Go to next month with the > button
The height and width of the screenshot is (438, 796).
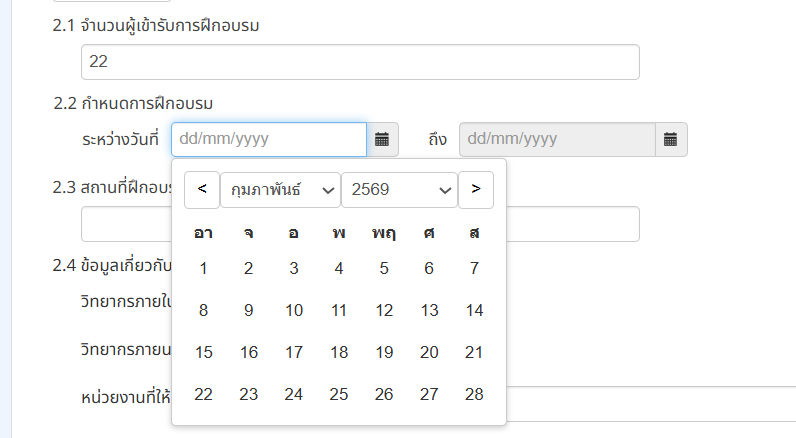coord(476,190)
